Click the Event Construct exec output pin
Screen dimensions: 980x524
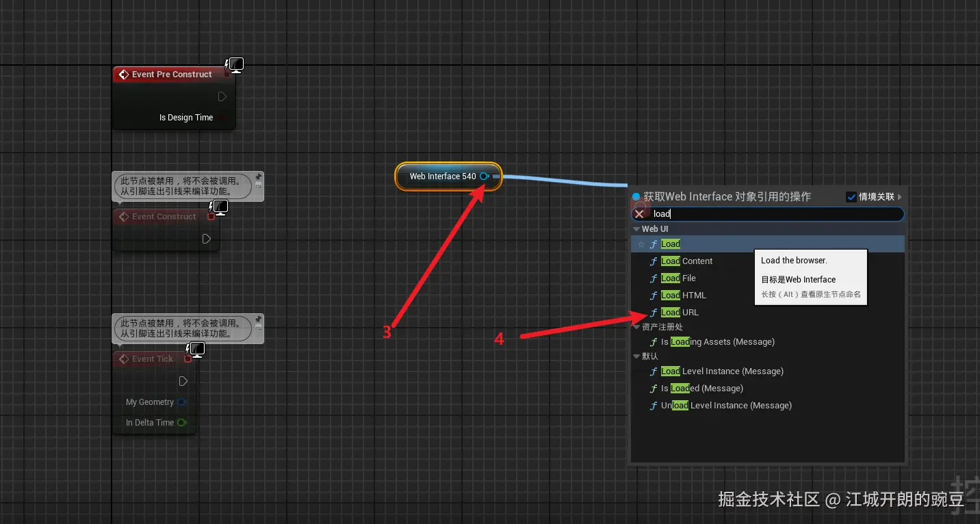[x=207, y=239]
